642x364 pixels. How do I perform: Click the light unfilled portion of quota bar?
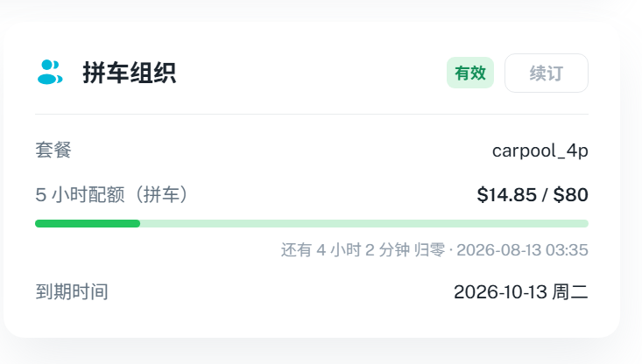[364, 223]
